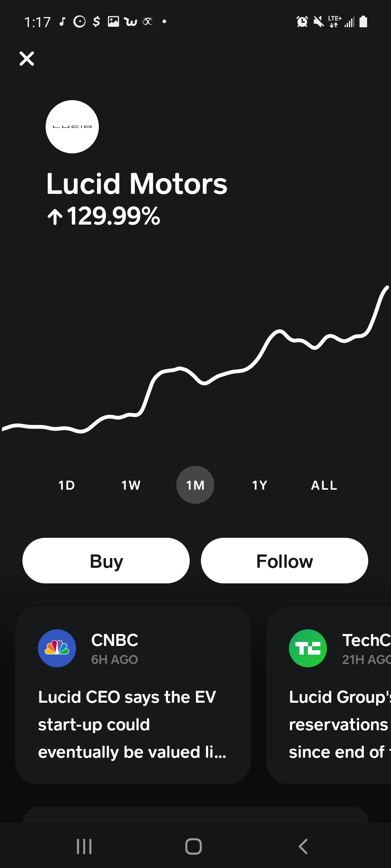The height and width of the screenshot is (868, 391).
Task: Tap the Cash App dollar notification icon
Action: pyautogui.click(x=96, y=22)
